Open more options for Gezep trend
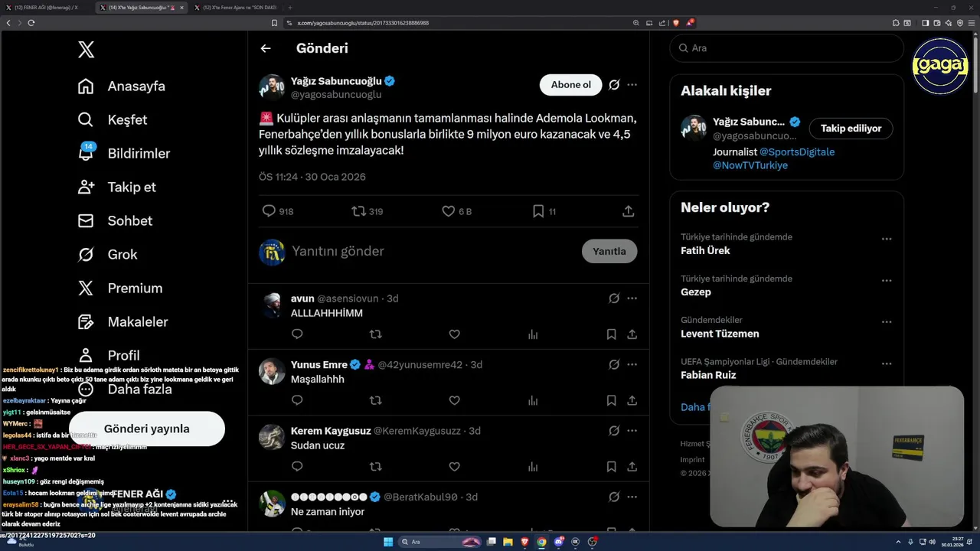The image size is (980, 551). click(x=887, y=281)
